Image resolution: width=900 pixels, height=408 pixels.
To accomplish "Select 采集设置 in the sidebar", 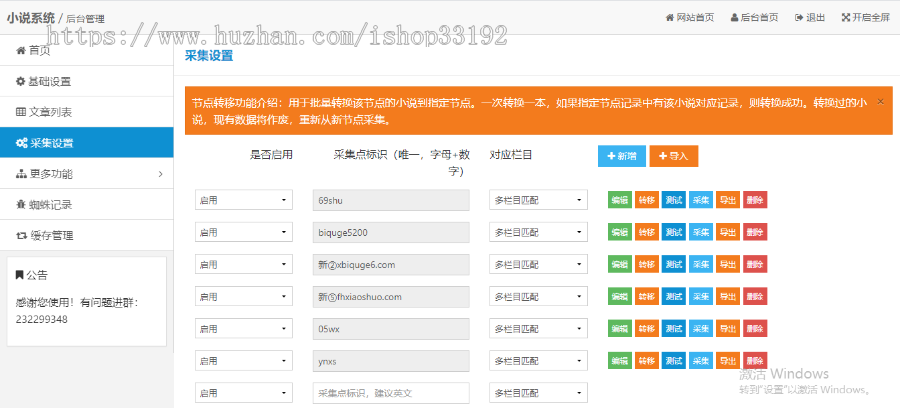I will pos(86,143).
